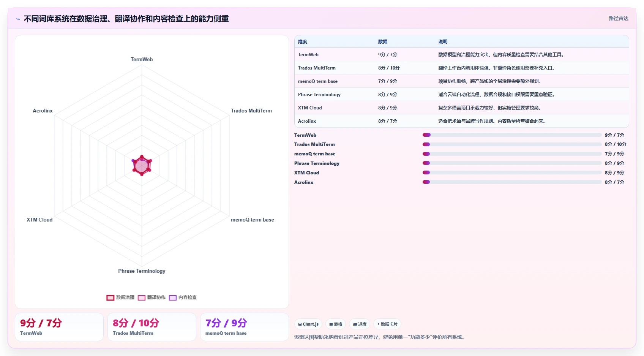The height and width of the screenshot is (356, 644).
Task: Open the TermWeb 9分 / 7分 stat card
Action: [59, 327]
